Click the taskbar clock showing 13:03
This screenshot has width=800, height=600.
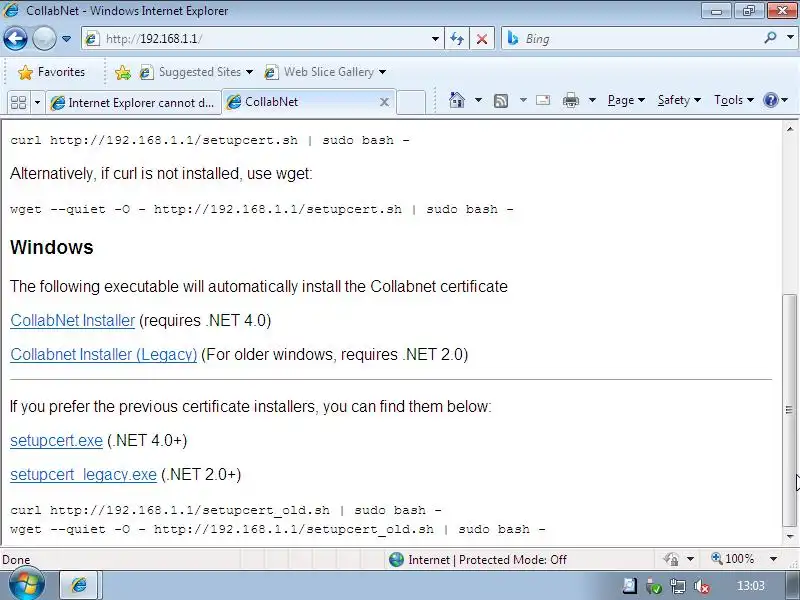point(751,585)
